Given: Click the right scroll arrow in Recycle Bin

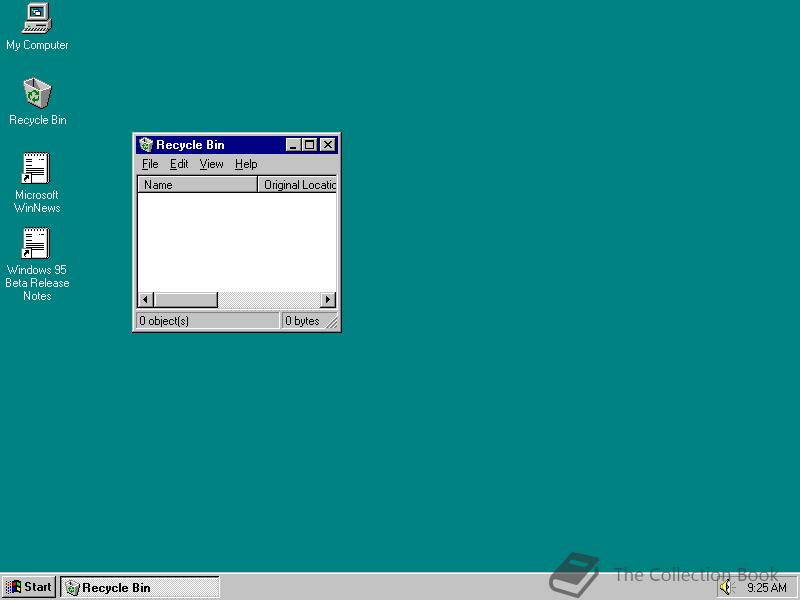Looking at the screenshot, I should pos(328,299).
